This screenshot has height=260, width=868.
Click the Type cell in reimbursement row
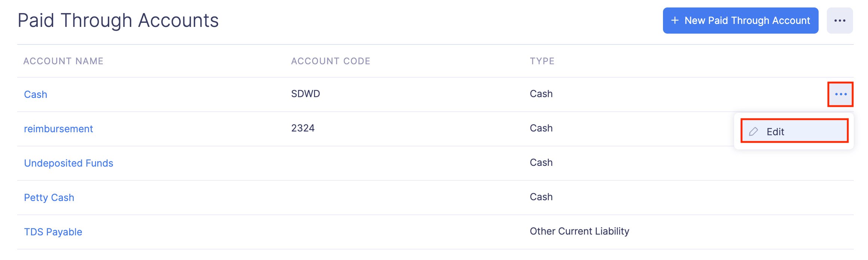541,128
